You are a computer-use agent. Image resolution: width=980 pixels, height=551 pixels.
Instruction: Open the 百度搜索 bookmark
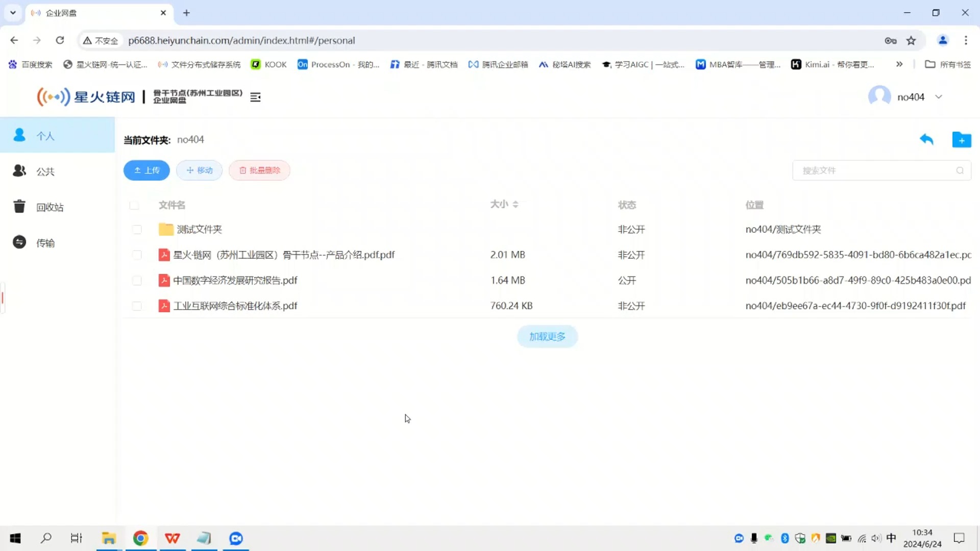(31, 64)
